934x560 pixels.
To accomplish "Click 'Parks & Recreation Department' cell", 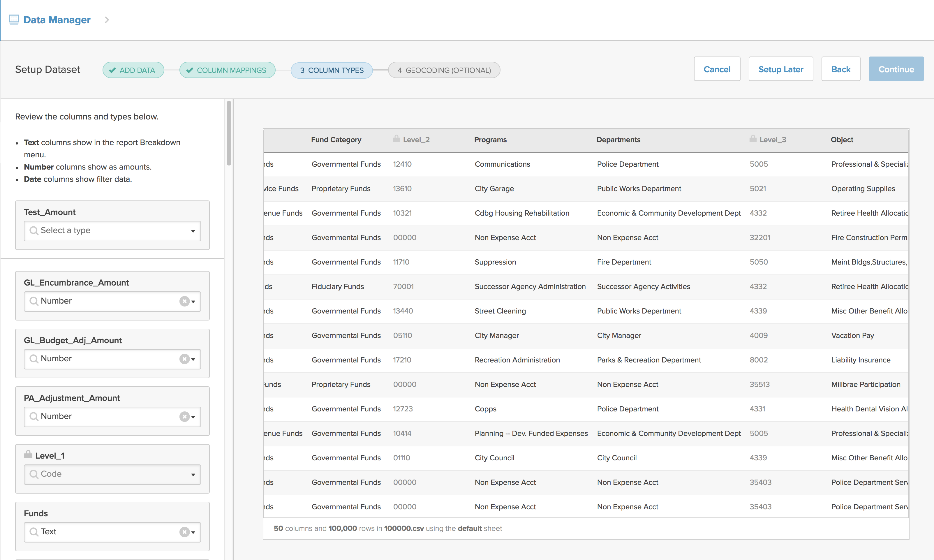I will [x=649, y=360].
